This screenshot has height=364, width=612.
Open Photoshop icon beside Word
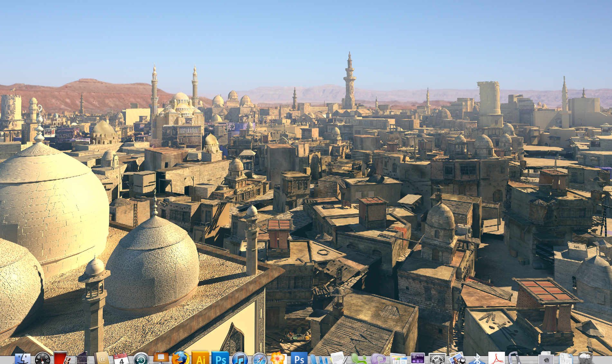(299, 358)
